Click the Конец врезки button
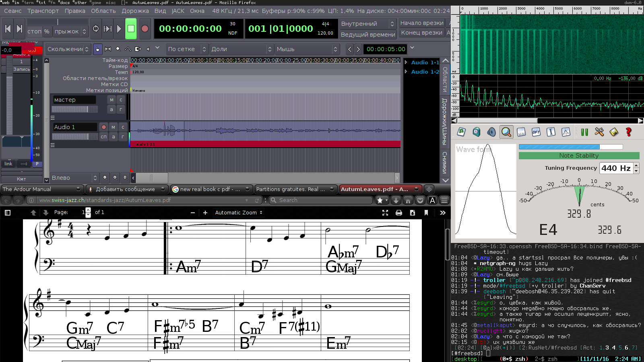This screenshot has width=644, height=362. (x=422, y=33)
